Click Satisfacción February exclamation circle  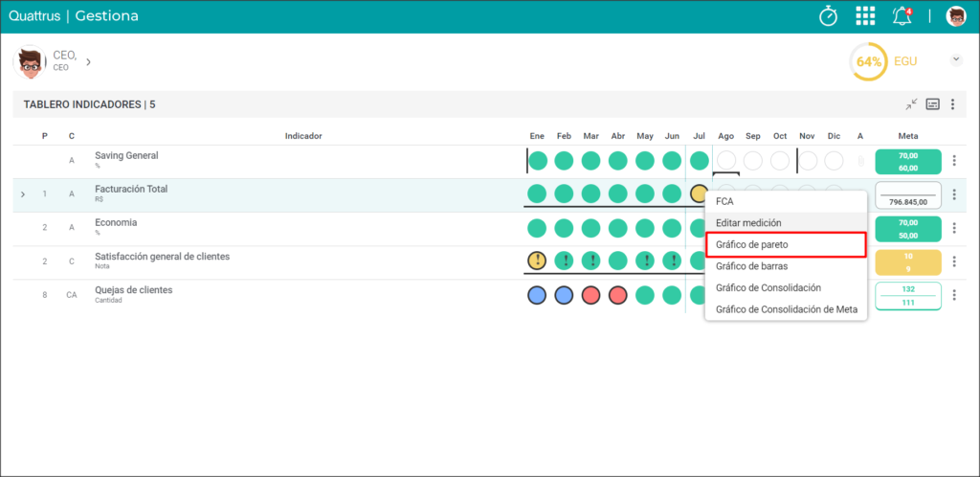(x=564, y=261)
